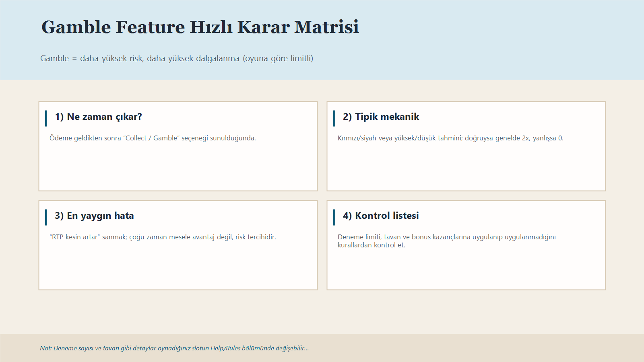Select the '4) Kontrol listesi' heading
Screen dimensions: 644x362
tap(381, 216)
